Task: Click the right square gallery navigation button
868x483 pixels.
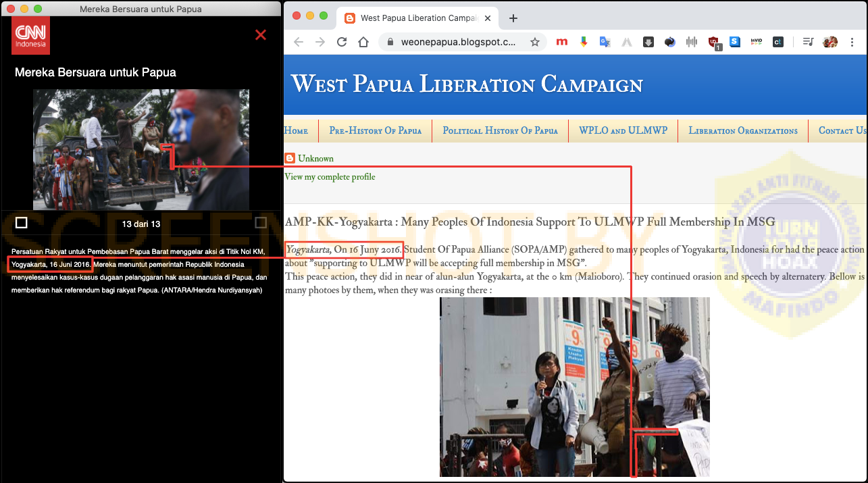Action: pyautogui.click(x=261, y=222)
